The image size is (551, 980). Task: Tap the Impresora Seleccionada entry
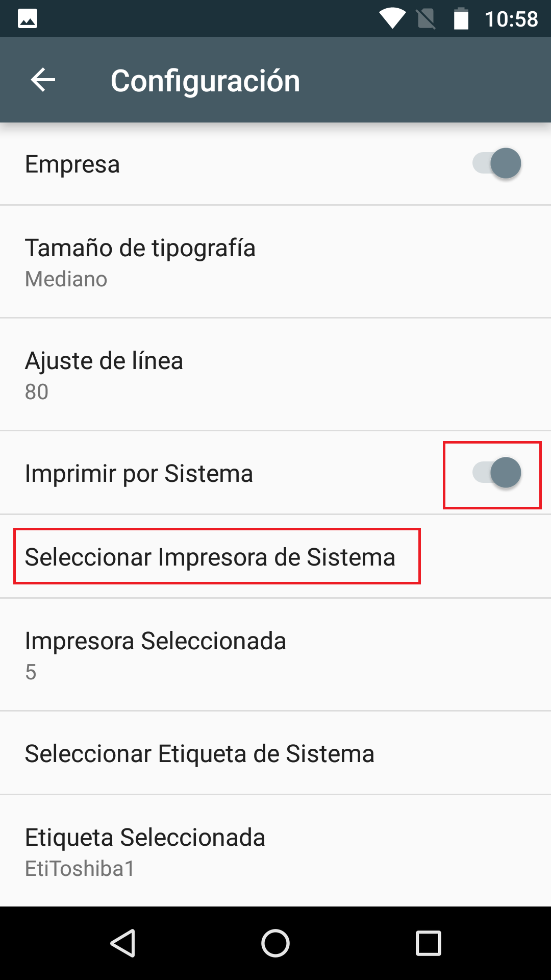(275, 655)
